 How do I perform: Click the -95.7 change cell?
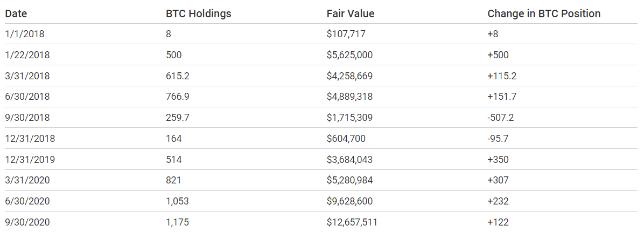click(x=498, y=139)
